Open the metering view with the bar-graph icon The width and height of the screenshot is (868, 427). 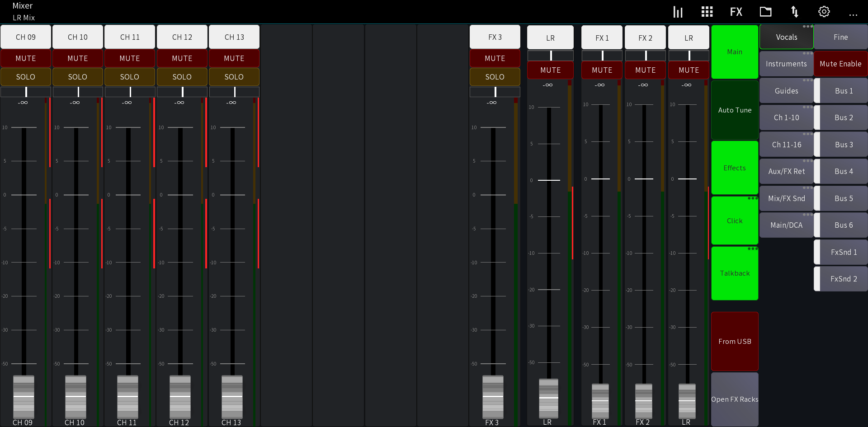tap(678, 11)
